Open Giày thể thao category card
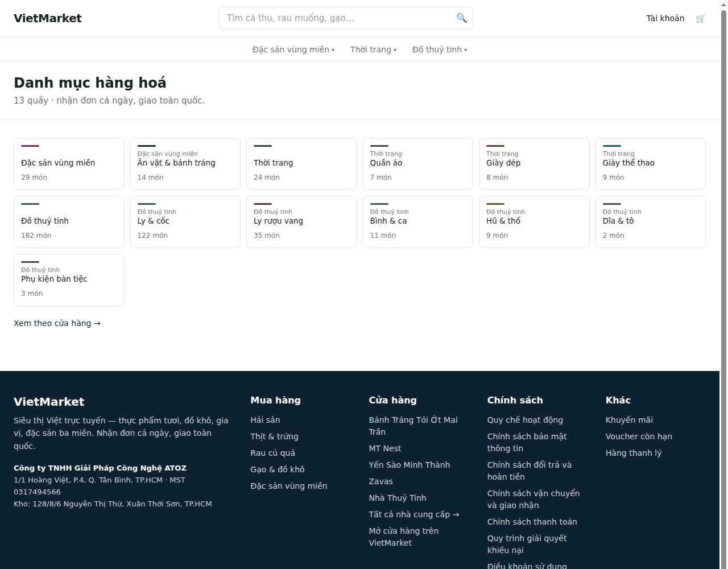 tap(651, 164)
